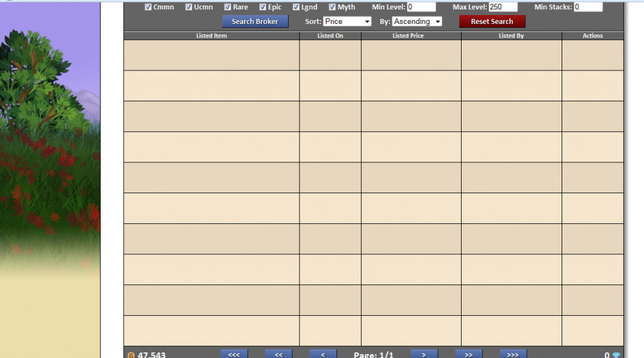The width and height of the screenshot is (644, 358).
Task: Skip forward pages with >> button
Action: click(x=469, y=354)
